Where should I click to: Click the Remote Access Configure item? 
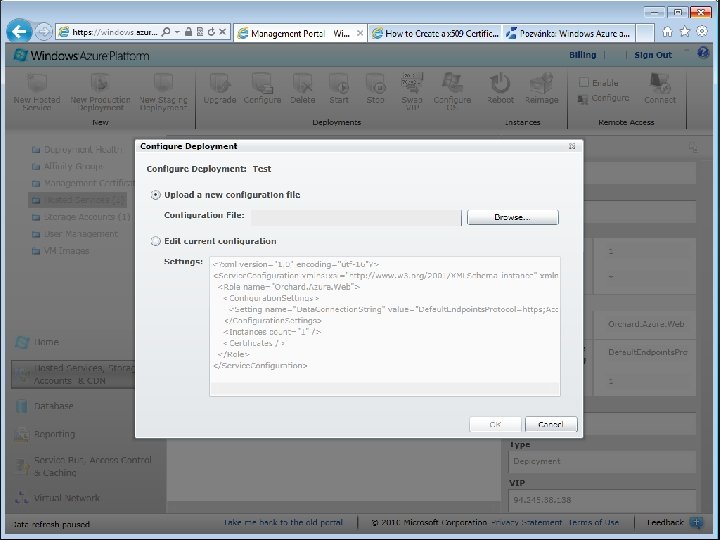point(603,98)
